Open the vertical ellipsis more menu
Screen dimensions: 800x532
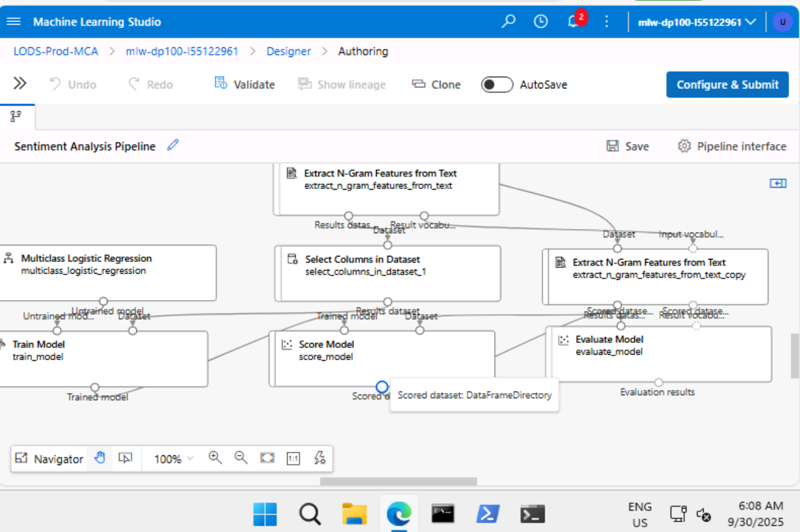coord(607,21)
